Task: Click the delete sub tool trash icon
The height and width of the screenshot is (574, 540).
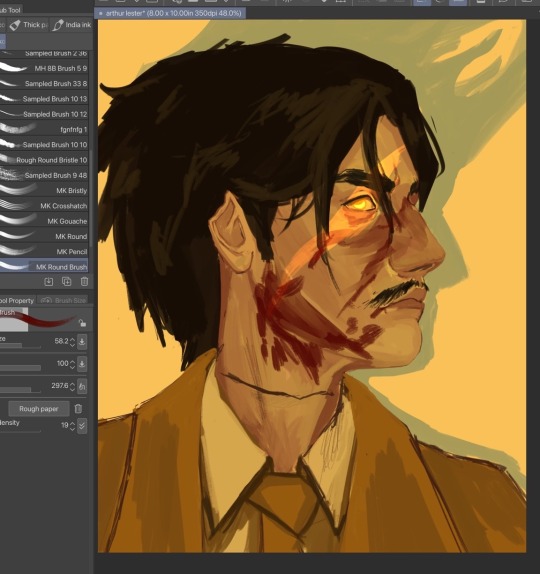Action: [84, 281]
